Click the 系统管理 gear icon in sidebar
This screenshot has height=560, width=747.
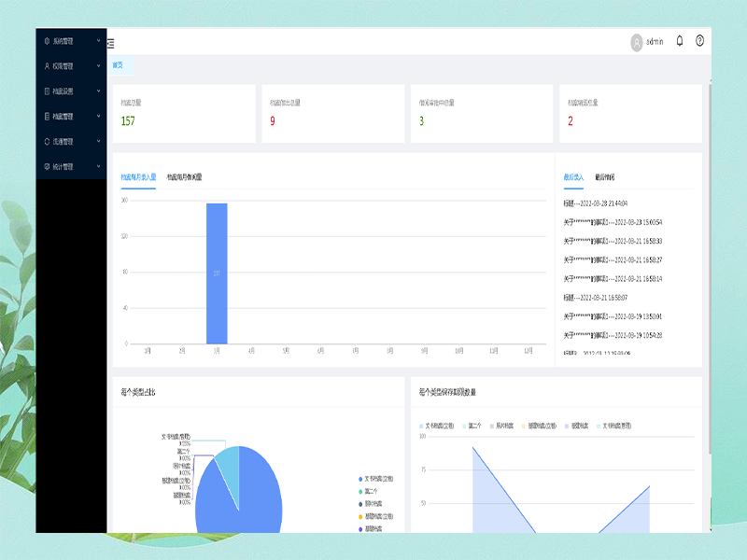click(47, 41)
